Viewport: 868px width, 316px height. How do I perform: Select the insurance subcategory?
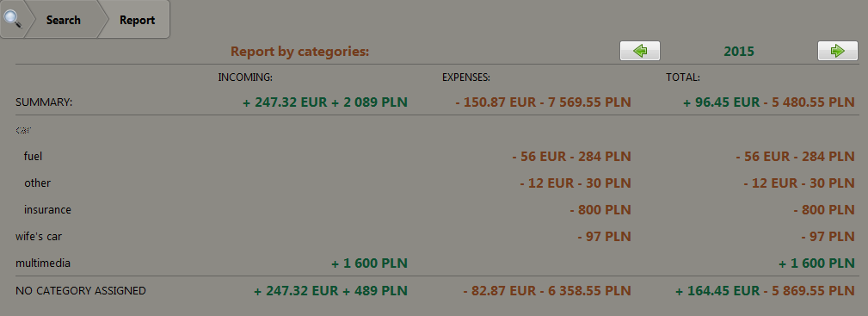coord(47,209)
